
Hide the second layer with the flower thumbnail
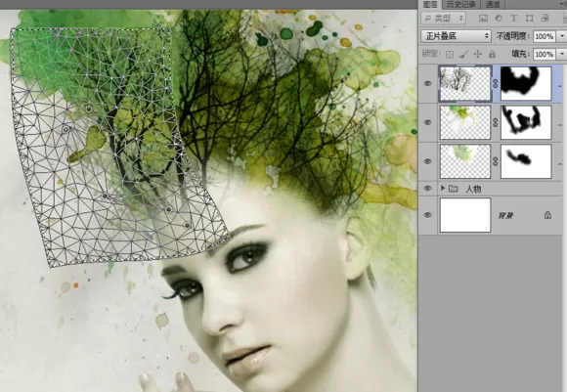pyautogui.click(x=428, y=122)
